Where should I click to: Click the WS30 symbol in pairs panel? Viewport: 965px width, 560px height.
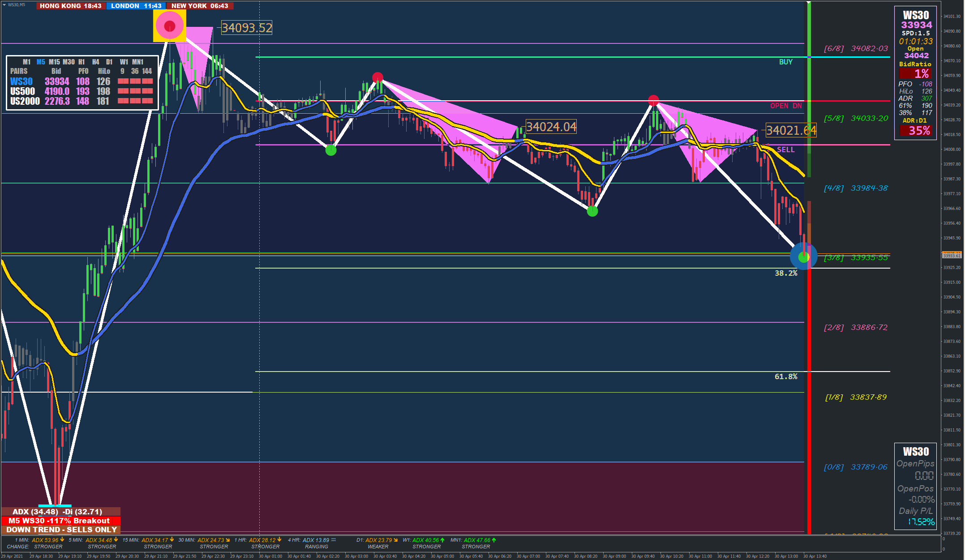(21, 81)
